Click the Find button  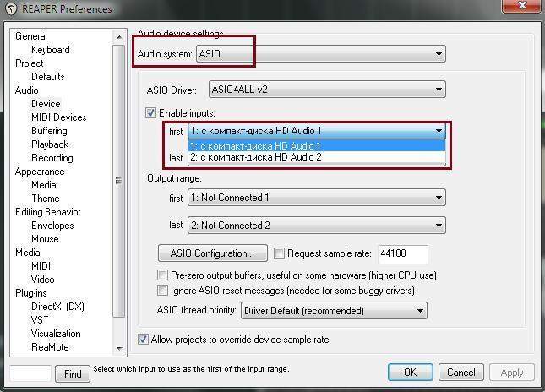tap(73, 374)
